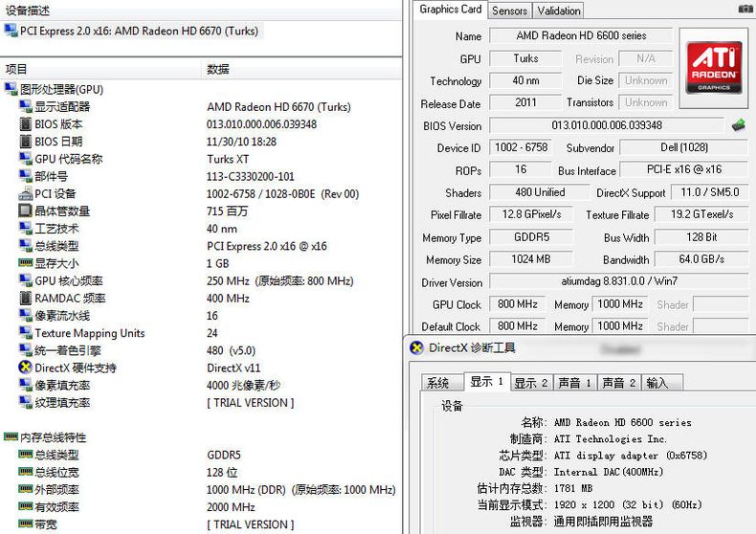Open the Sensors tab in GPU-Z
The width and height of the screenshot is (756, 534).
click(x=510, y=11)
